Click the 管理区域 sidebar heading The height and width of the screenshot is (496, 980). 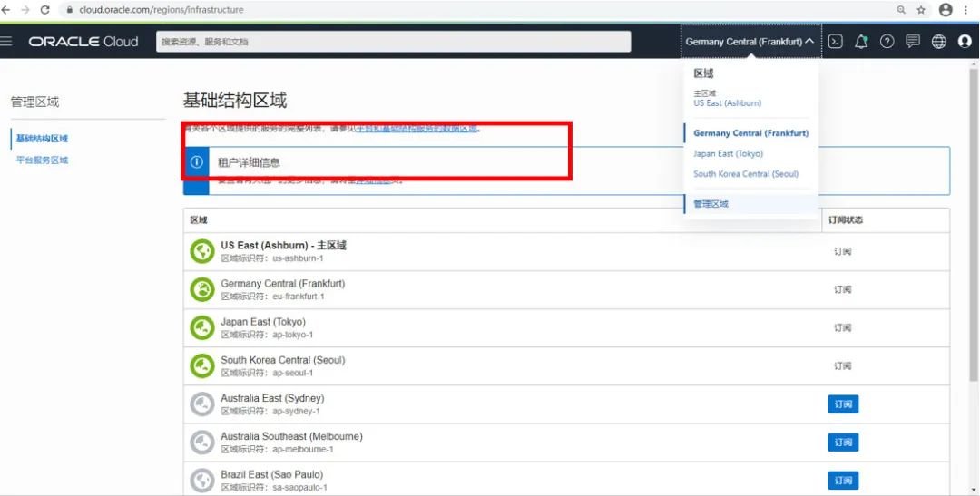click(x=35, y=102)
